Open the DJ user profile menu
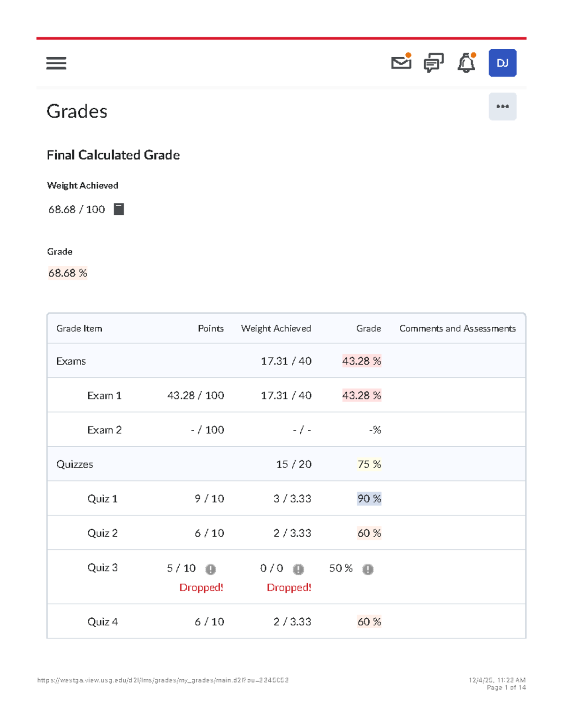Viewport: 563px width, 728px height. click(502, 63)
